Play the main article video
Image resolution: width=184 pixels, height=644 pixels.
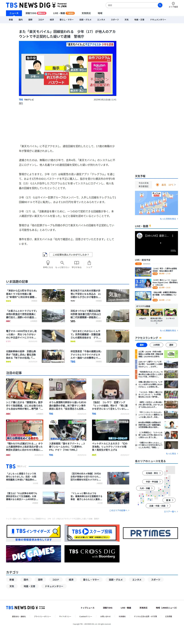tap(68, 68)
